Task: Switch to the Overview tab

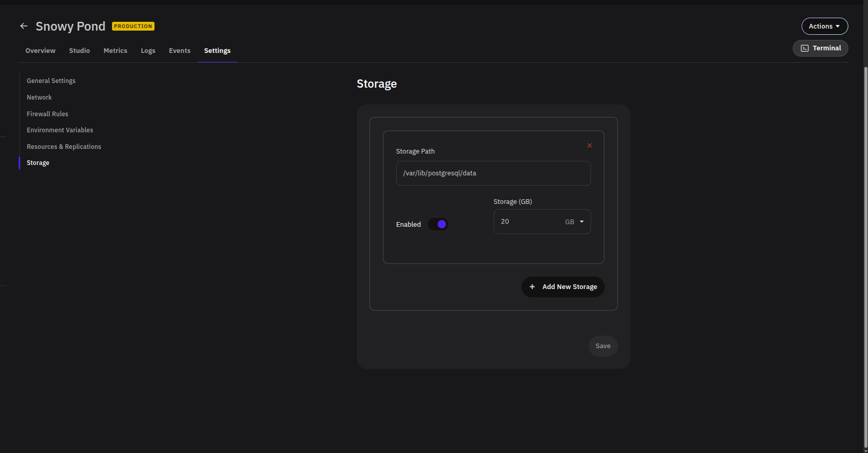Action: (40, 51)
